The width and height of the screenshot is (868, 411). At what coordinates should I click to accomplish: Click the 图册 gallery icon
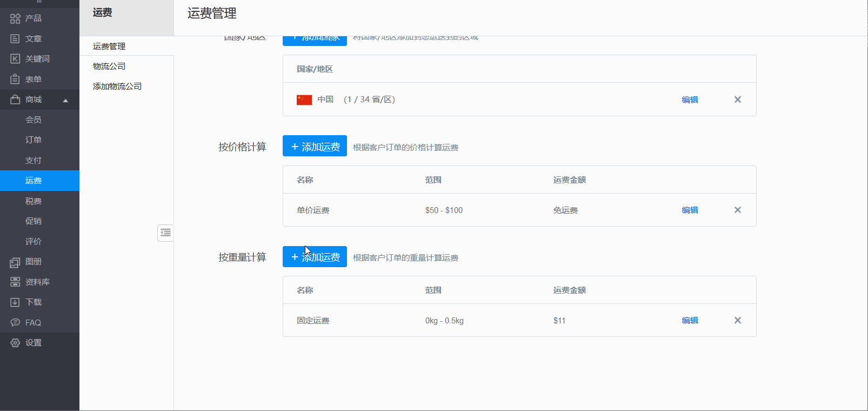coord(15,262)
